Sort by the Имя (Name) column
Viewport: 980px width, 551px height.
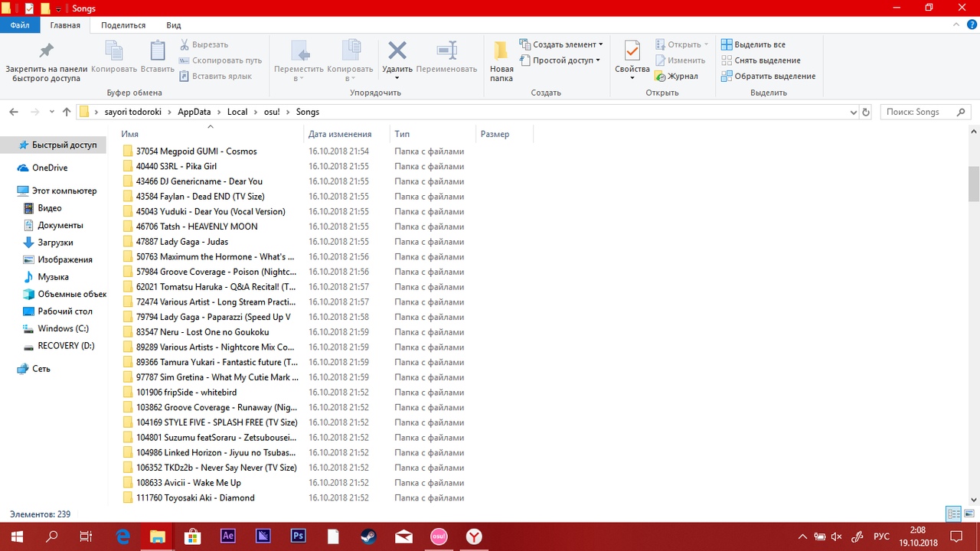[x=211, y=134]
